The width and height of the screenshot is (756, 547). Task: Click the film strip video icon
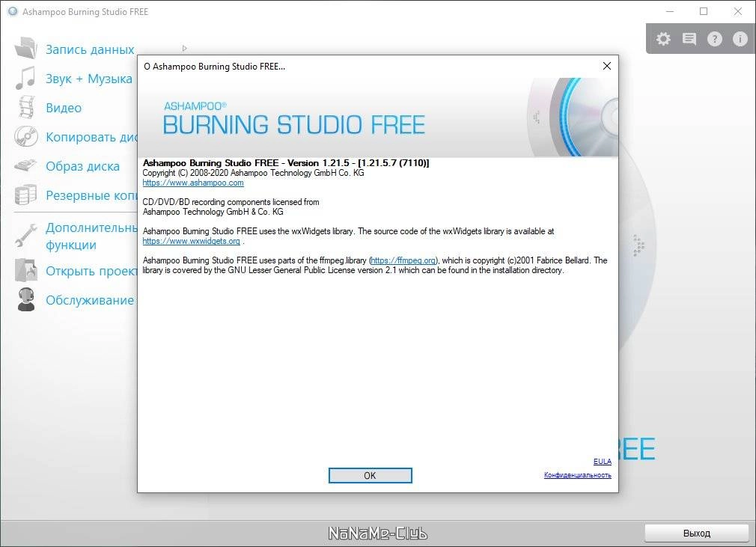26,107
